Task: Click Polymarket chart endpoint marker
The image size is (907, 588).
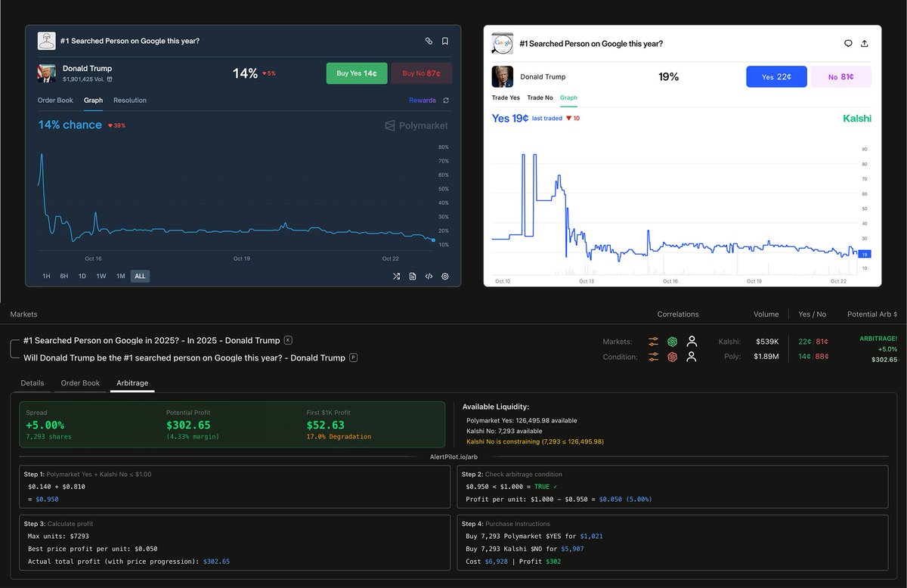Action: tap(432, 240)
